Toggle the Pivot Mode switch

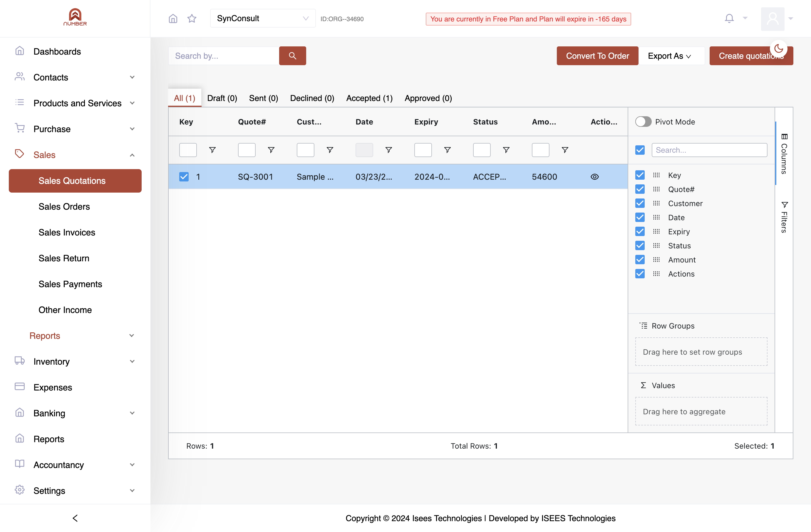pos(643,122)
